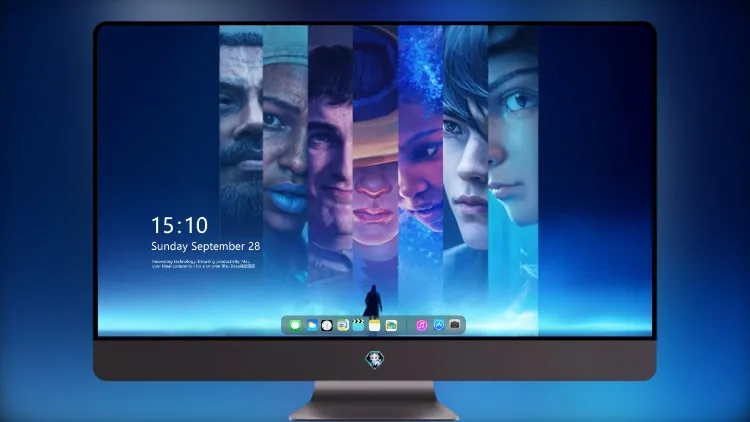The width and height of the screenshot is (750, 422).
Task: Open the Photos gallery icon in the dock
Action: (391, 325)
